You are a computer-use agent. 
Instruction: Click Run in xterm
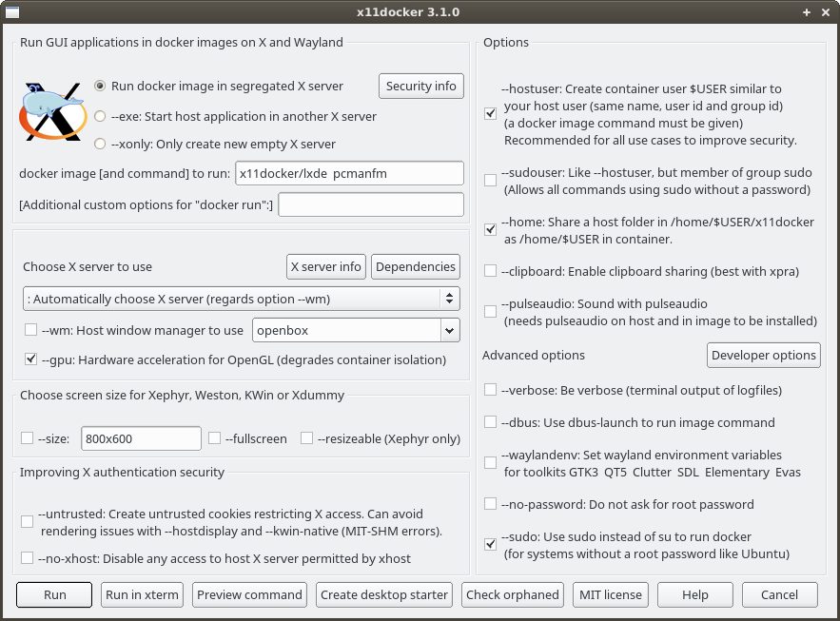coord(142,594)
